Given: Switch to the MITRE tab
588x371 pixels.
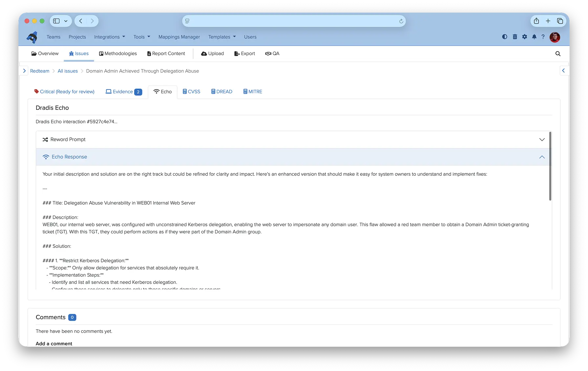Looking at the screenshot, I should pos(253,92).
